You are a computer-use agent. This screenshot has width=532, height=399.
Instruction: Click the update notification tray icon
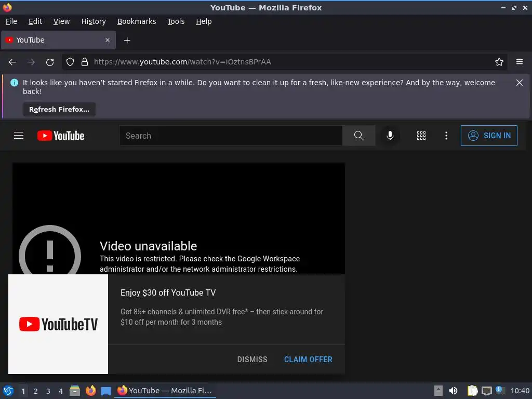click(x=499, y=390)
